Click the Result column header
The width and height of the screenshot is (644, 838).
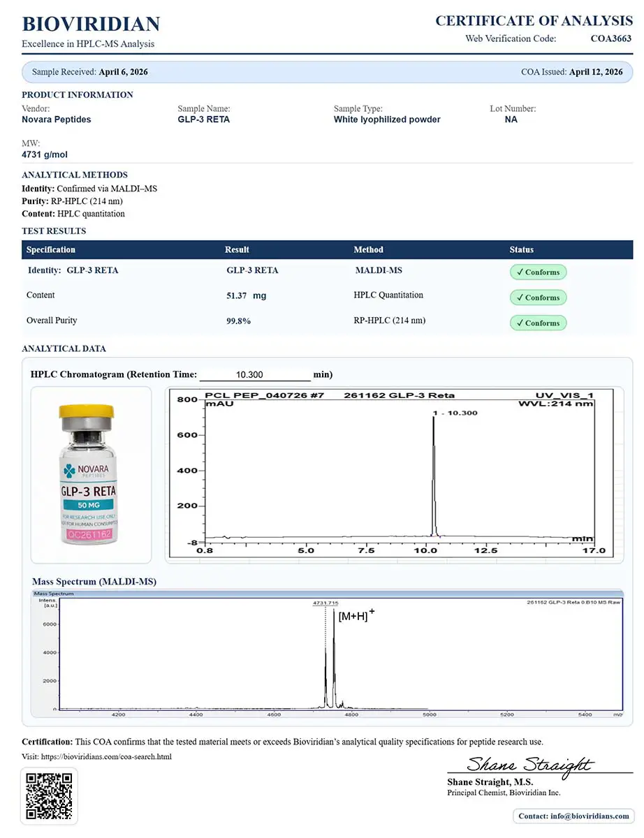coord(237,249)
